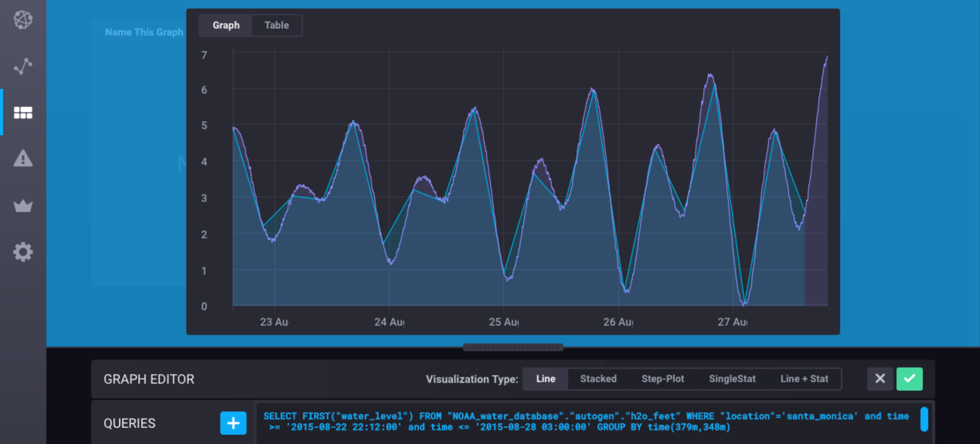
Task: Click the blue query scrollbar handle
Action: point(924,419)
